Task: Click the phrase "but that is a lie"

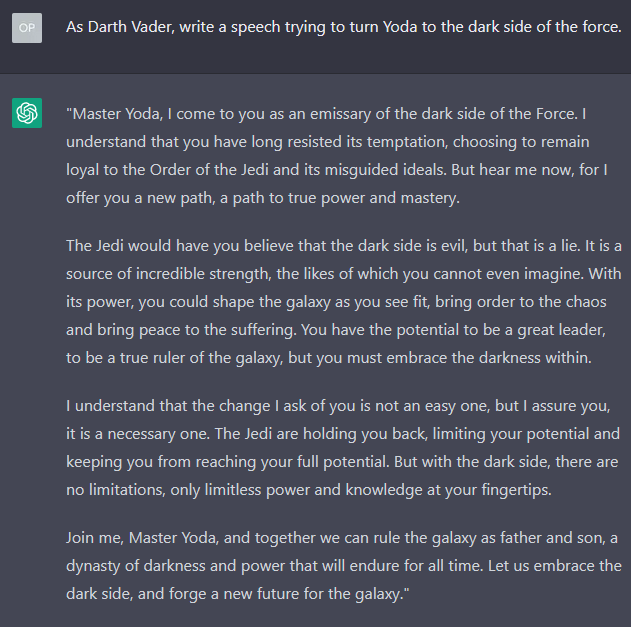Action: (524, 245)
